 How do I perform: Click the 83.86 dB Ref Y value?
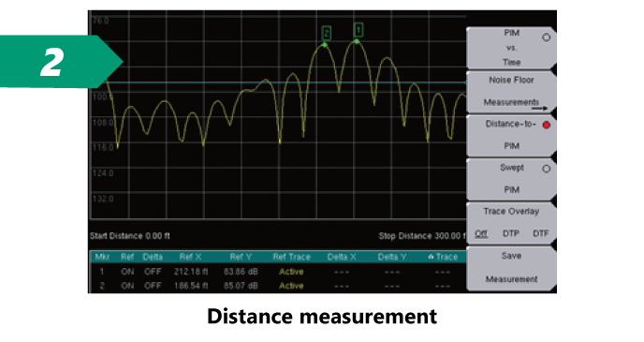coord(241,272)
